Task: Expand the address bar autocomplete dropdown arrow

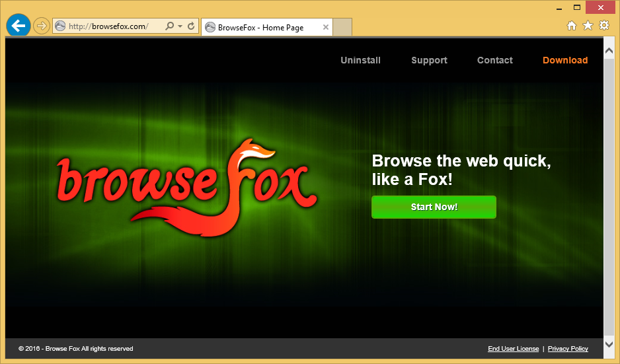Action: coord(180,26)
